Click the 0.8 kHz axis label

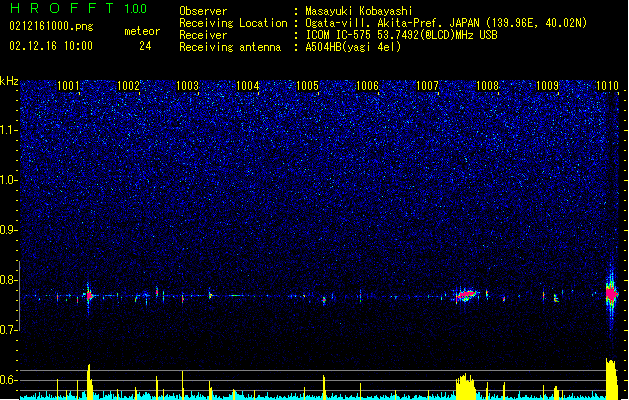click(9, 280)
